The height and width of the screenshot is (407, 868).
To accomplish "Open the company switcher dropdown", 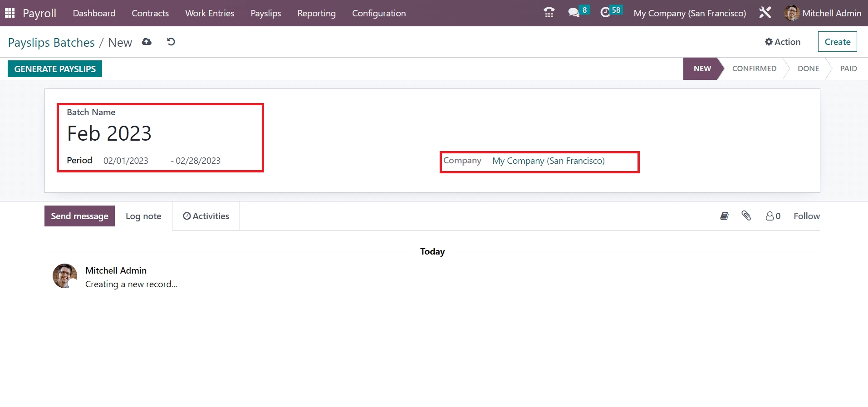I will point(689,13).
